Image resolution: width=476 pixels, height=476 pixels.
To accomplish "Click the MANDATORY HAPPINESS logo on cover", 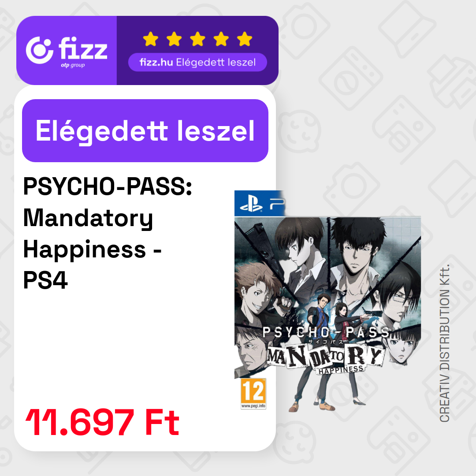I will 324,360.
